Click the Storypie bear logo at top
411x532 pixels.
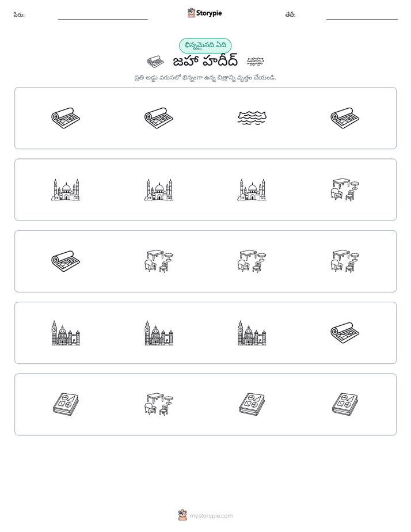191,13
